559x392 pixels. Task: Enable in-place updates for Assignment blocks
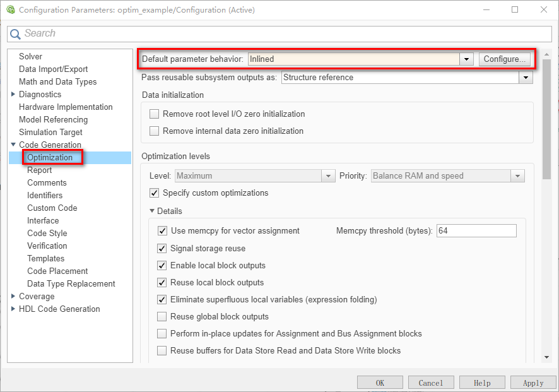(162, 333)
